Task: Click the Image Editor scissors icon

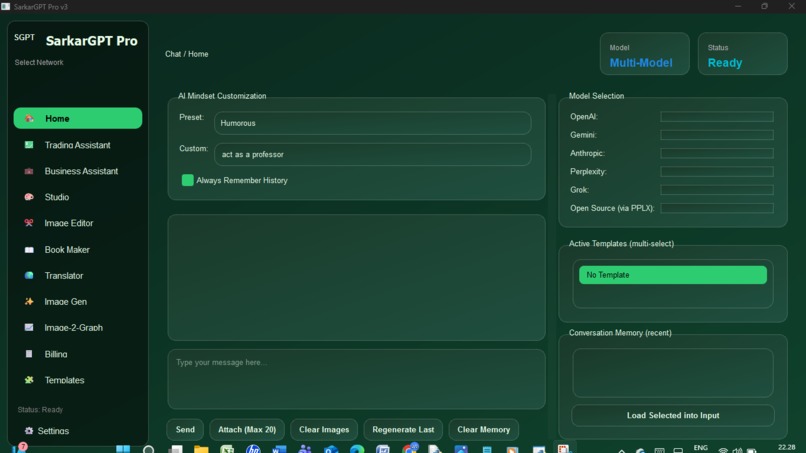Action: pyautogui.click(x=29, y=223)
